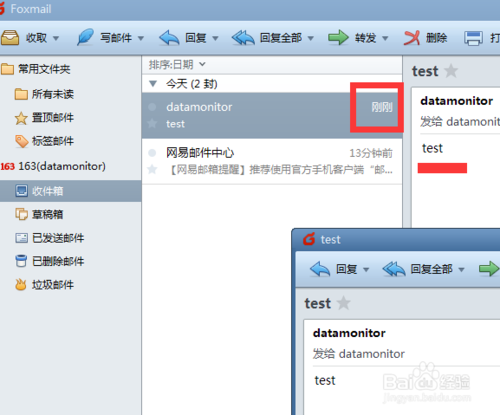Collapse the 今天 (2 封) group

click(x=153, y=84)
